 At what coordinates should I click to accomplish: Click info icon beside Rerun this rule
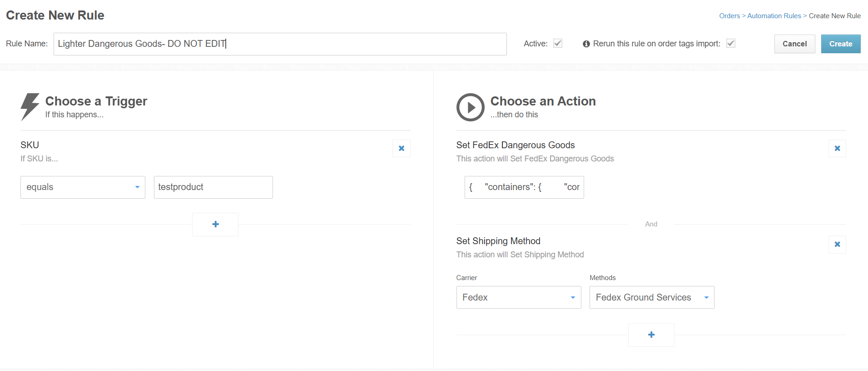[x=586, y=44]
